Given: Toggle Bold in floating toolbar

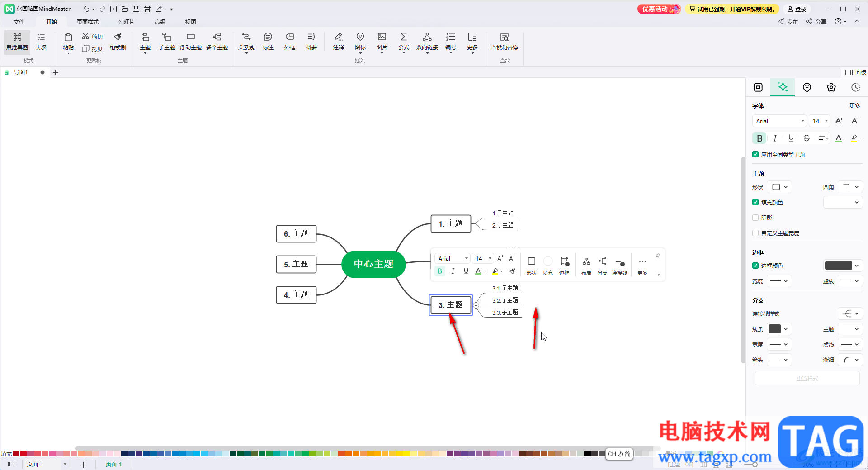Looking at the screenshot, I should [x=439, y=271].
